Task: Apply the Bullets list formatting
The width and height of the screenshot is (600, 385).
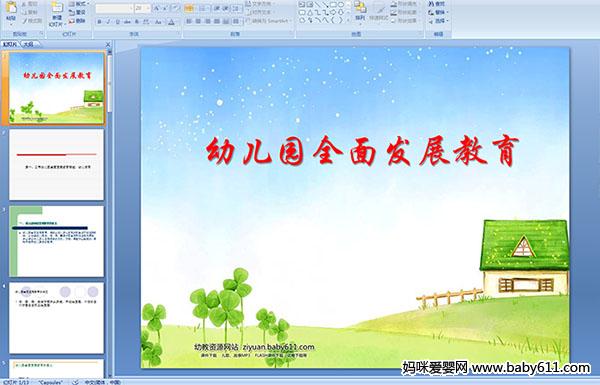Action: [189, 8]
